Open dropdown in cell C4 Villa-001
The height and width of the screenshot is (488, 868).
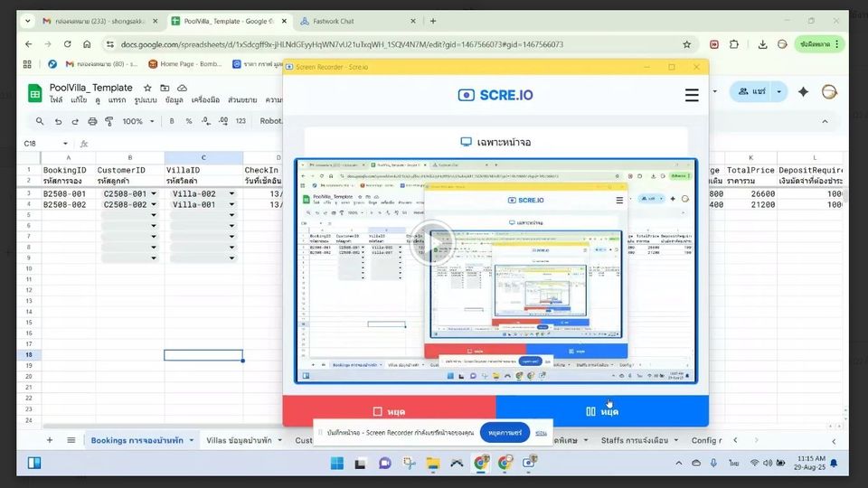[232, 205]
